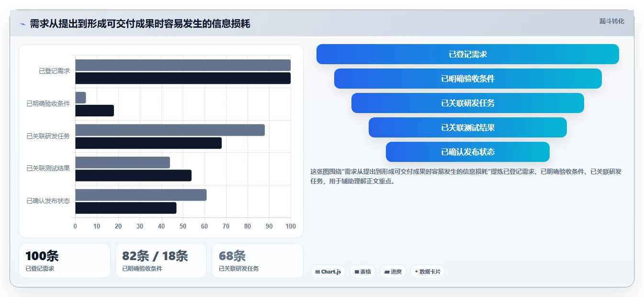The image size is (644, 297).
Task: Click the dark bar for 已登记需求
Action: pyautogui.click(x=183, y=78)
